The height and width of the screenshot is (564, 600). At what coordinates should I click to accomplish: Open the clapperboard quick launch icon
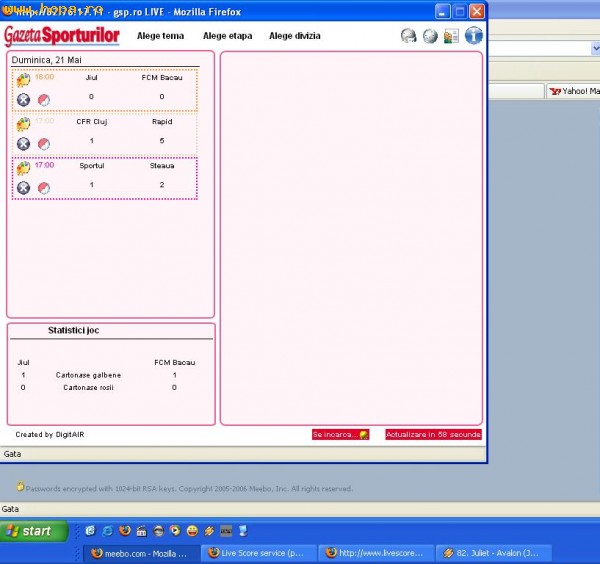141,531
